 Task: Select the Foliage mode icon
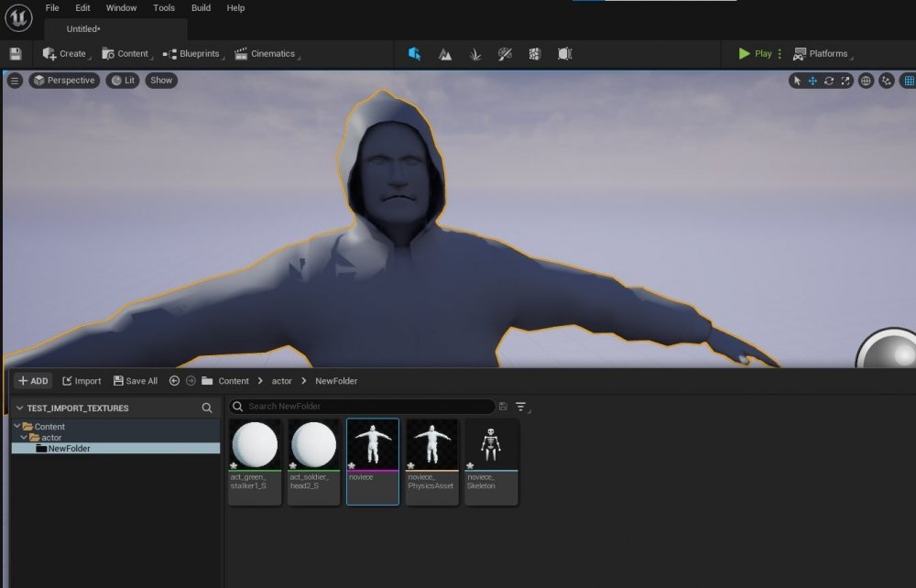click(x=475, y=54)
